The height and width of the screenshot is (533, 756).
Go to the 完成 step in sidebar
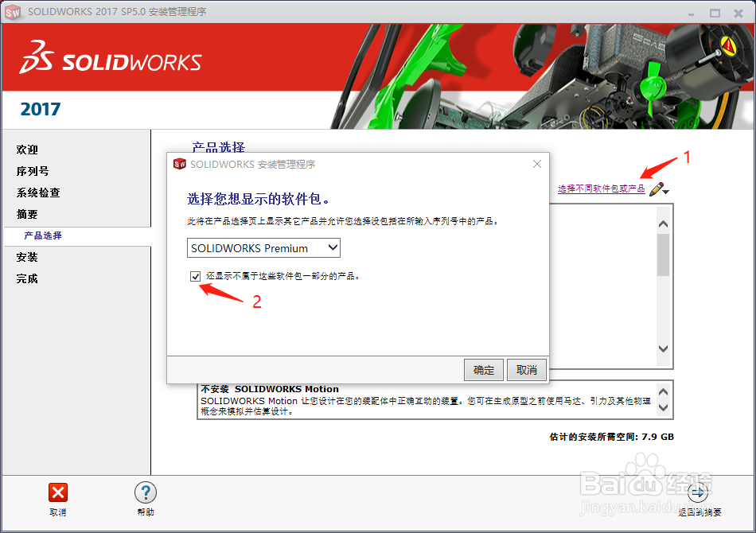[x=27, y=278]
